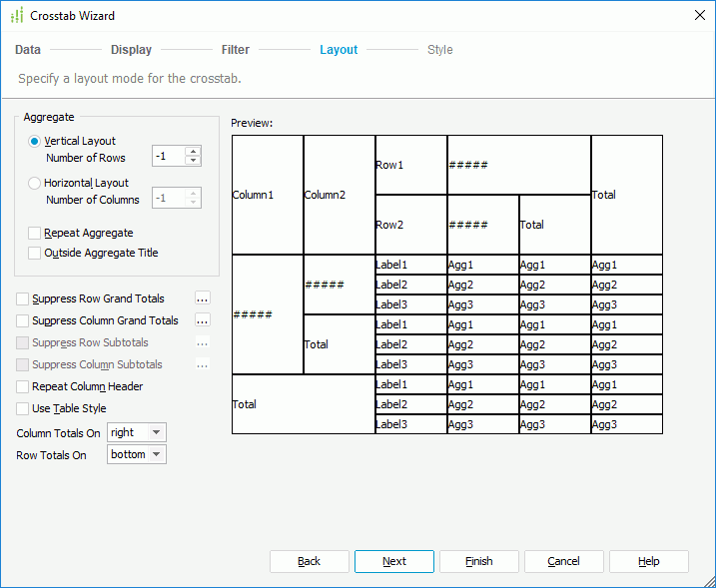Click the Finish button

pos(479,561)
